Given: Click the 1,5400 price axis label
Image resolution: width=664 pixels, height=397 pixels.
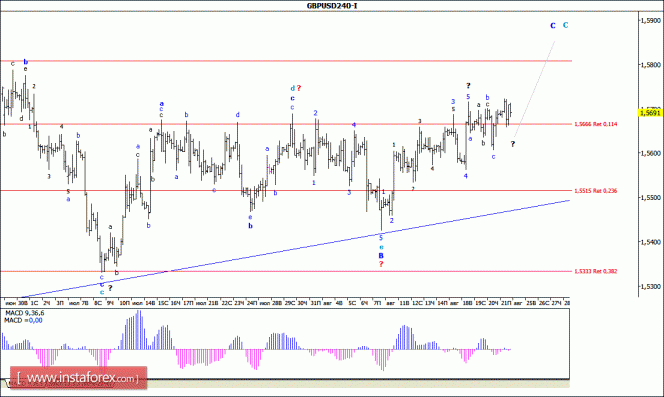Looking at the screenshot, I should (651, 242).
